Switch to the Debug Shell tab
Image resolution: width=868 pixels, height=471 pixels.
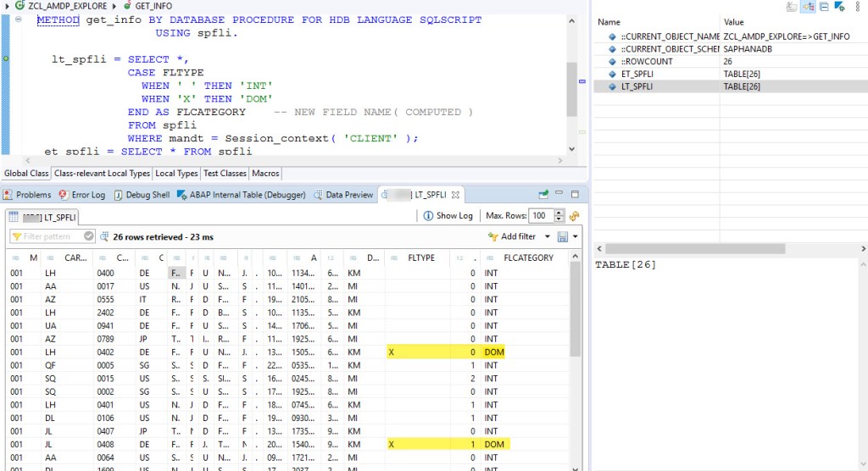pyautogui.click(x=142, y=195)
